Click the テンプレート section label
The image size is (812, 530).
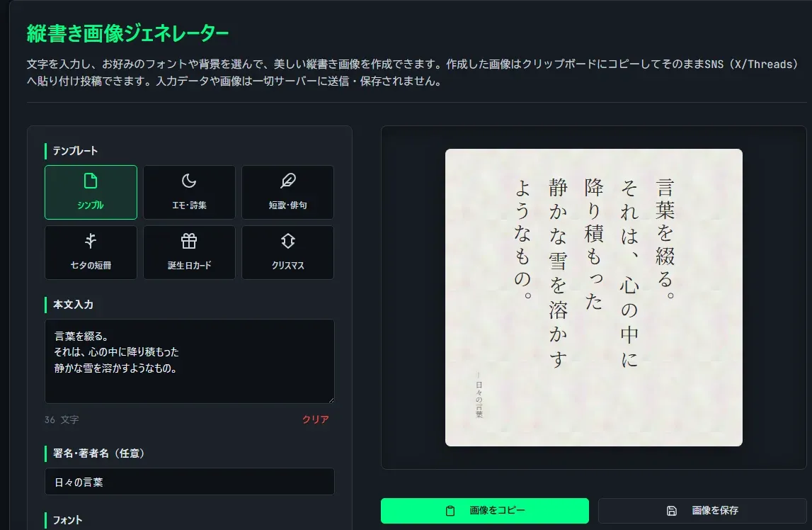75,151
